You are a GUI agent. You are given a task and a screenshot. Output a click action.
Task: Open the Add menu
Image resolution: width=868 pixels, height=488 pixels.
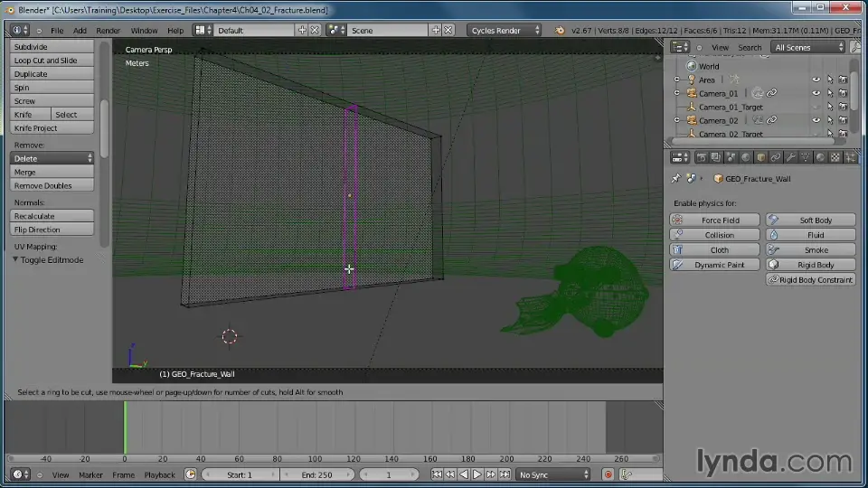tap(80, 31)
